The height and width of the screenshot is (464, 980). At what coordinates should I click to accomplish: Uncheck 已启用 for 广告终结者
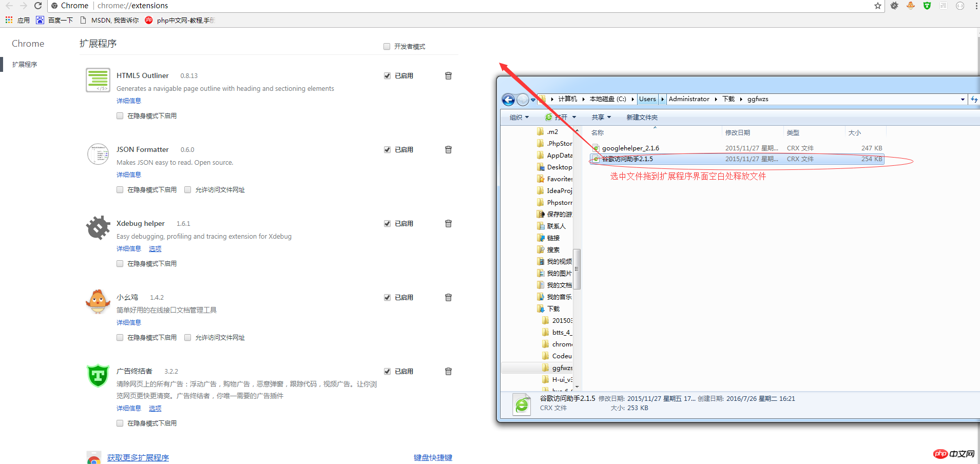click(x=387, y=371)
